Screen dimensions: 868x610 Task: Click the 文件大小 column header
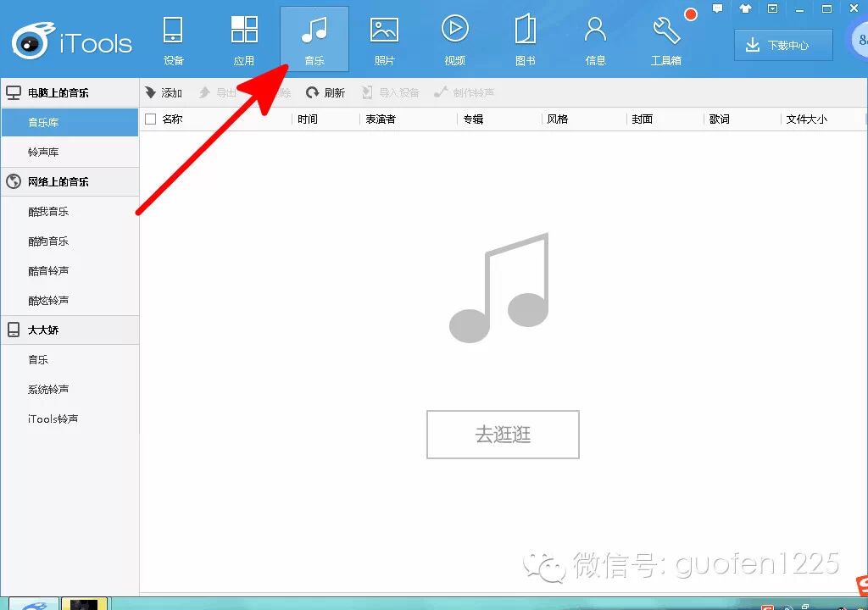tap(807, 119)
